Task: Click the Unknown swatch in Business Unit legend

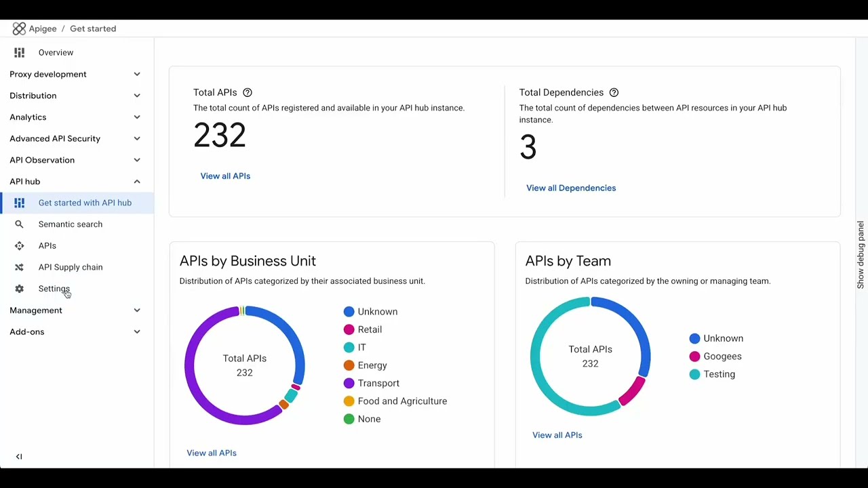Action: coord(349,312)
